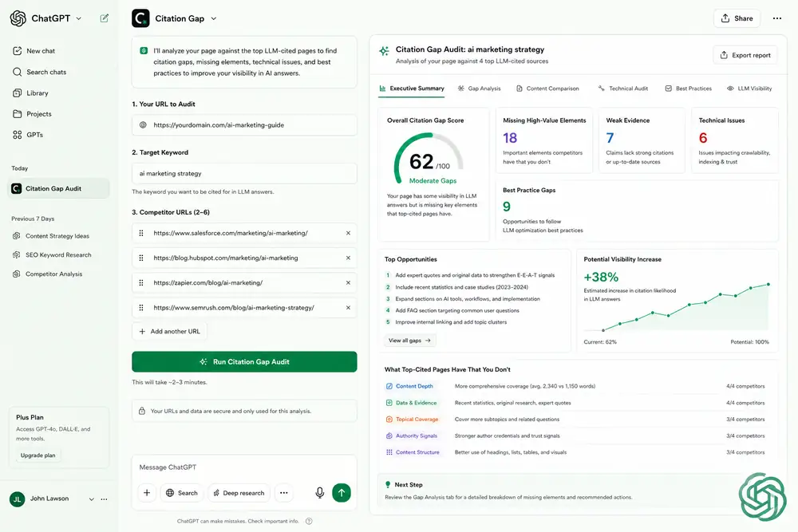
Task: Open more options beside John Lawson
Action: click(x=104, y=499)
